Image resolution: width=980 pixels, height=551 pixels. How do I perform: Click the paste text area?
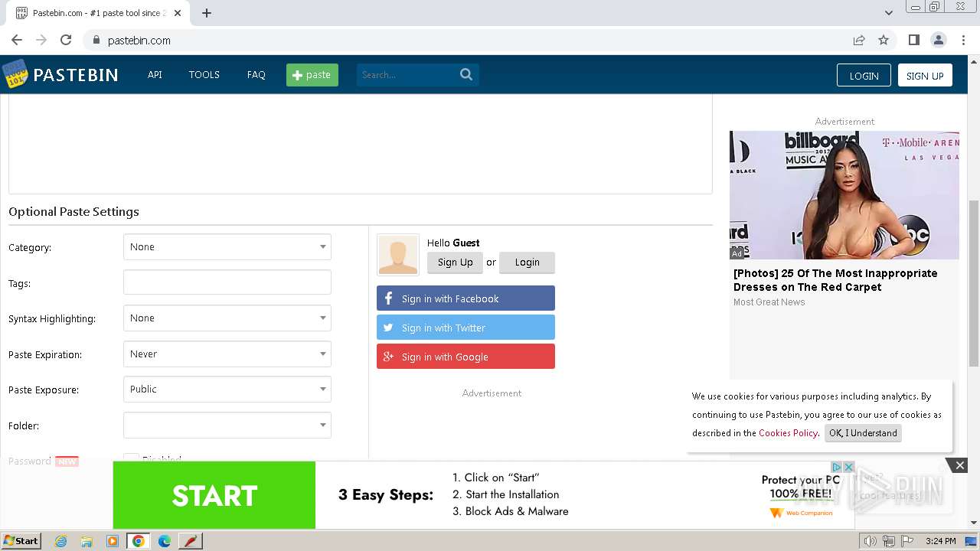click(361, 144)
